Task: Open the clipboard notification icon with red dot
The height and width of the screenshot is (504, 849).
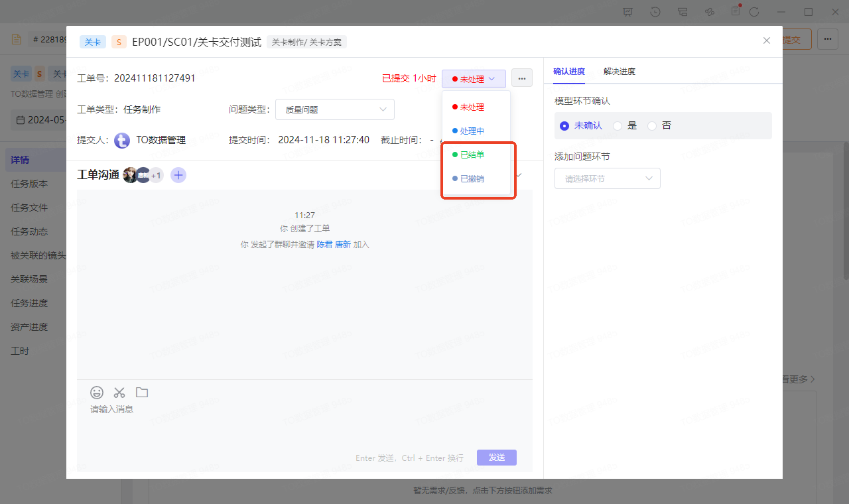Action: (735, 11)
